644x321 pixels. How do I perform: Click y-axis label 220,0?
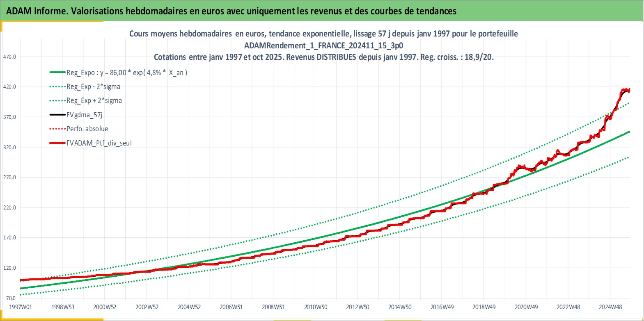[x=9, y=207]
